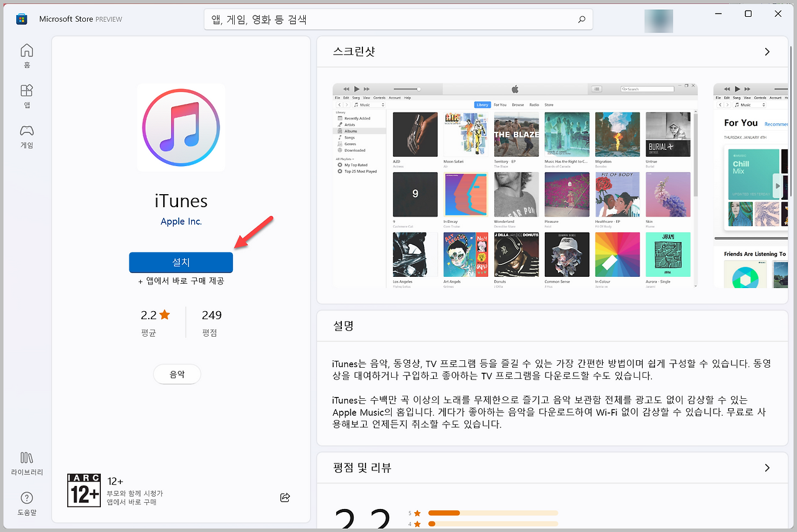Click the 설명 section heading
This screenshot has height=532, width=797.
344,325
